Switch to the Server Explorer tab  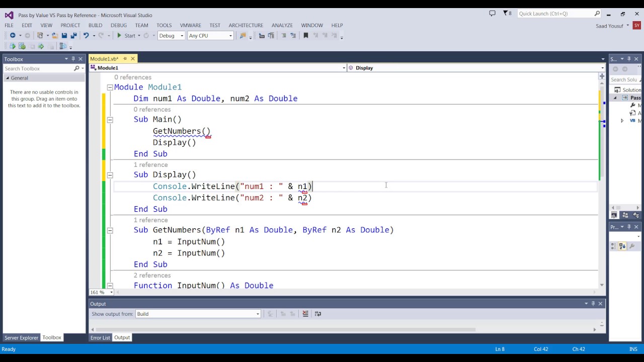tap(21, 337)
